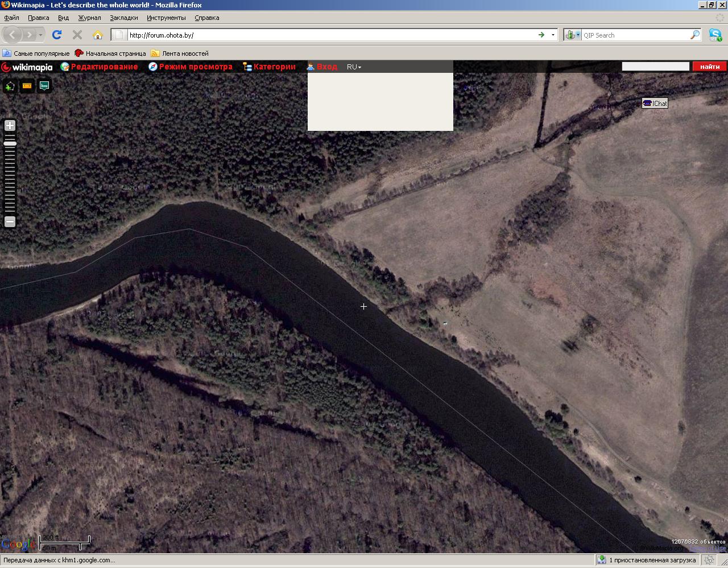Viewport: 728px width, 568px height.
Task: Select the yellow ruler distance tool
Action: tap(27, 86)
